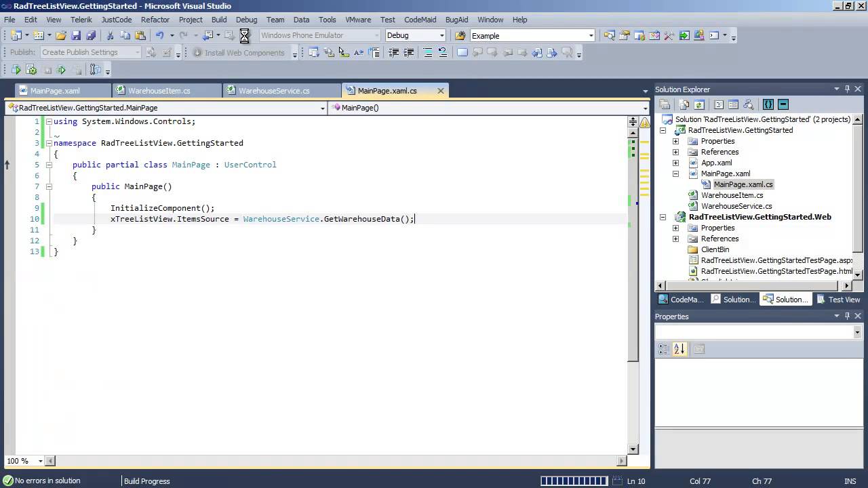Click the Find in Files icon
The image size is (868, 488).
tap(460, 35)
